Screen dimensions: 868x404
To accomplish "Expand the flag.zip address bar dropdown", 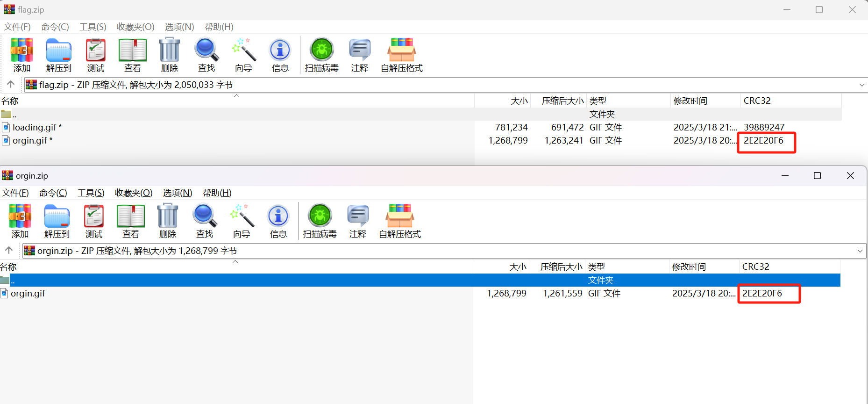I will (x=861, y=85).
